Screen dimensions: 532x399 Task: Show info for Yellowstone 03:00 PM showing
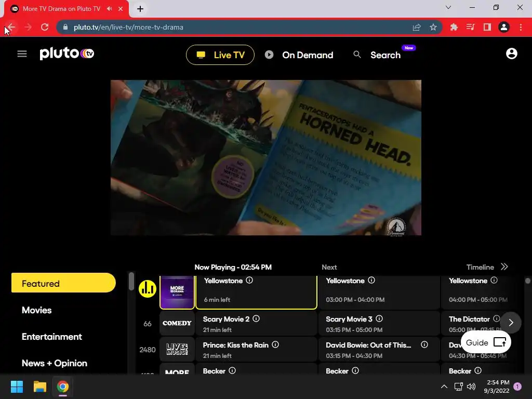coord(371,280)
